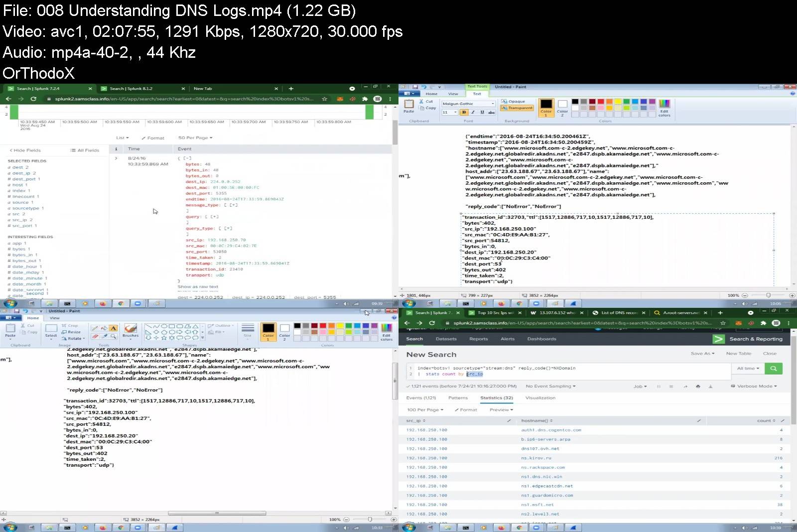Open the new tab plus beside A.root-servers tab
The height and width of the screenshot is (532, 797).
pos(720,313)
